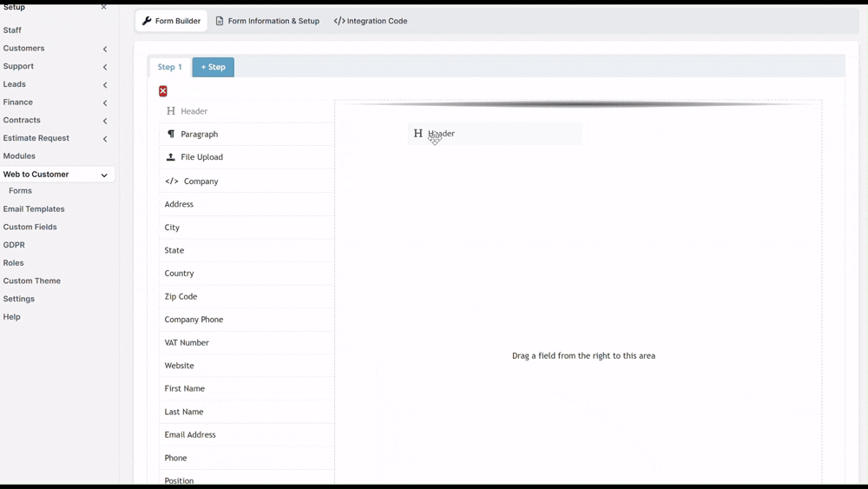Select the Website field

247,366
